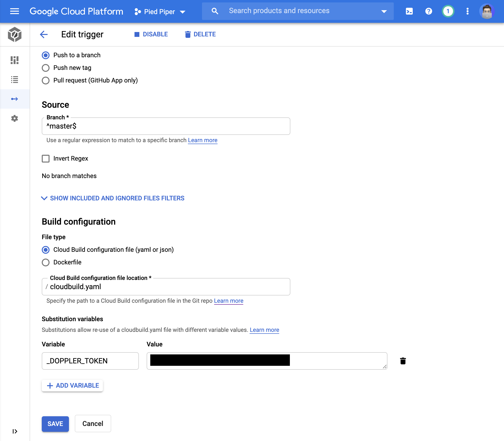Open the Settings gear in sidebar

point(15,118)
